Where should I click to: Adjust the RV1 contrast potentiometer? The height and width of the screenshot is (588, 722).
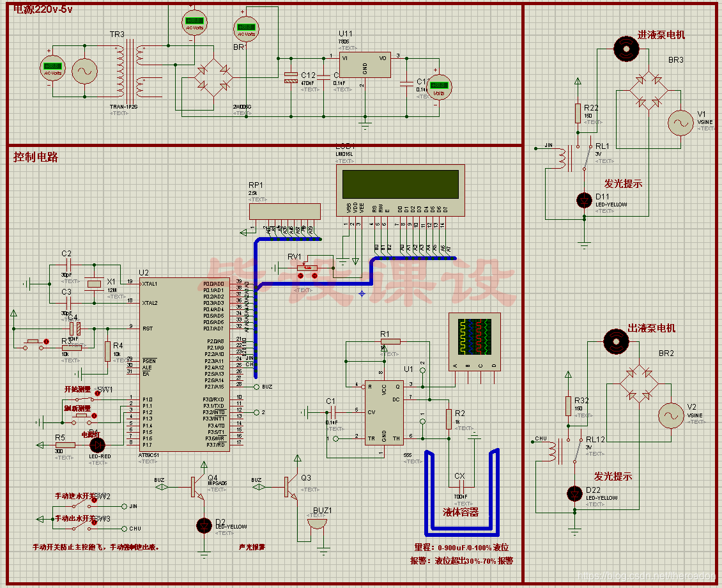[307, 268]
